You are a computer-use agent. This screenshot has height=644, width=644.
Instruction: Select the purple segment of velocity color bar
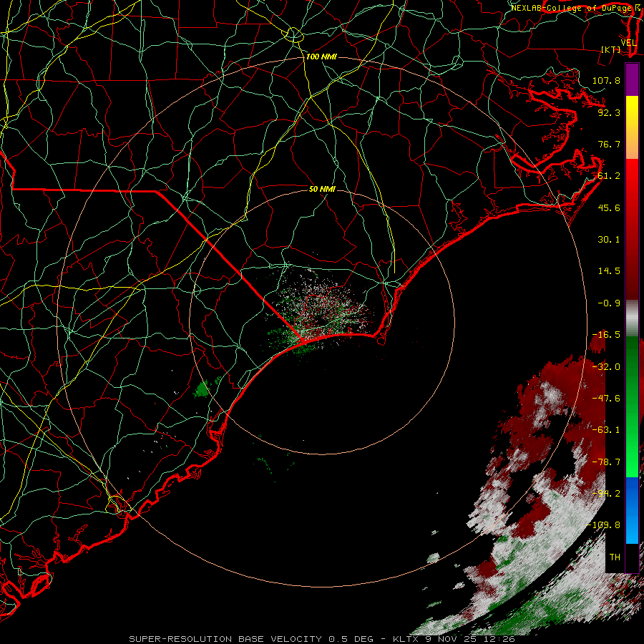pyautogui.click(x=632, y=79)
